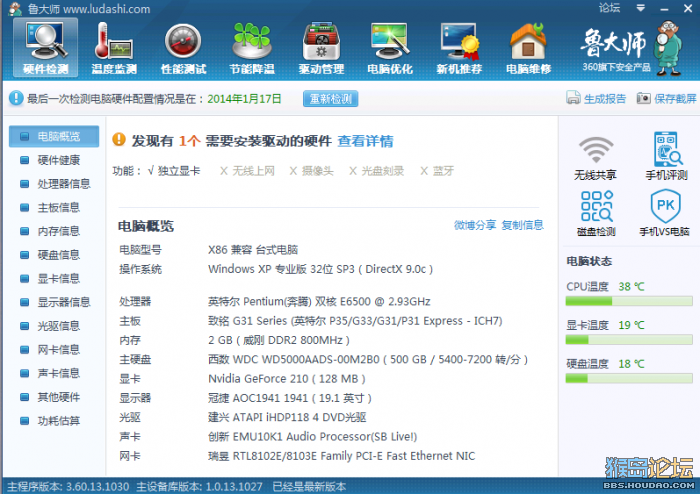Click the 生成报告 generate report icon

573,98
